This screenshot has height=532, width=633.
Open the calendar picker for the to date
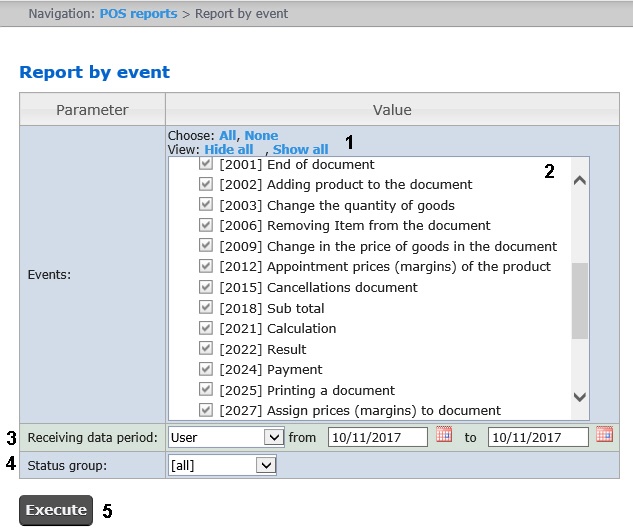point(603,435)
